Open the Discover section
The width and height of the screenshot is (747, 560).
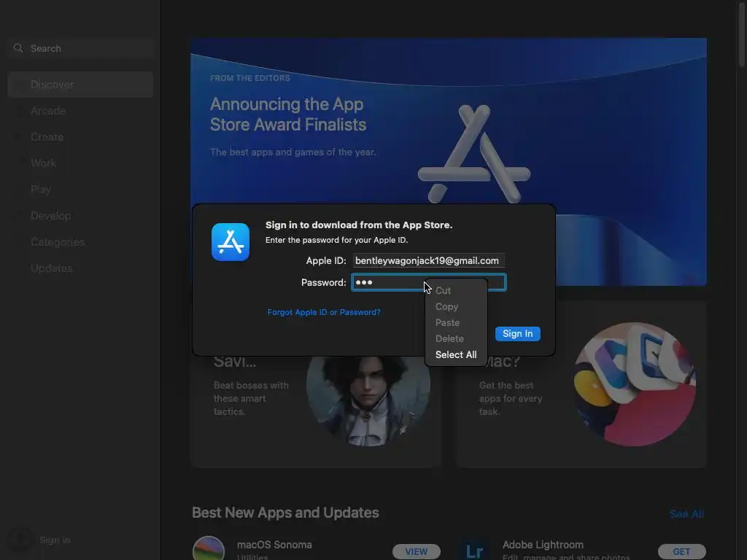pyautogui.click(x=80, y=85)
